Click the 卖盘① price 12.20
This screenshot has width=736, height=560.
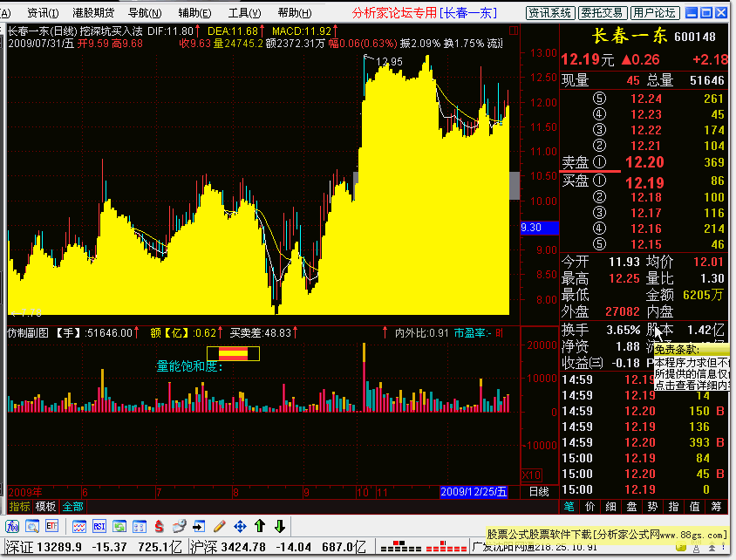point(645,162)
